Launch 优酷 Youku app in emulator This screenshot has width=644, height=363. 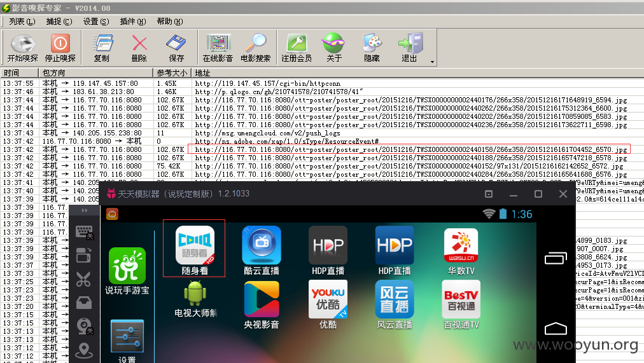click(328, 305)
